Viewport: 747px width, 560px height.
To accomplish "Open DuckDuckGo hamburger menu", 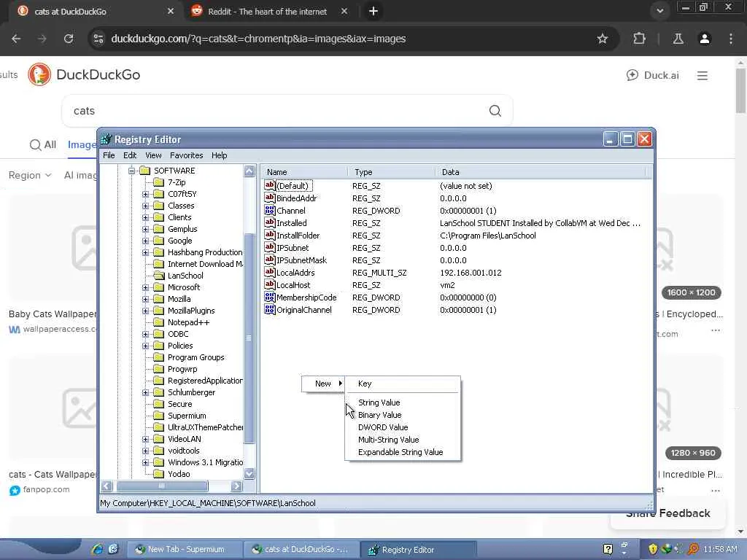I will pos(703,75).
